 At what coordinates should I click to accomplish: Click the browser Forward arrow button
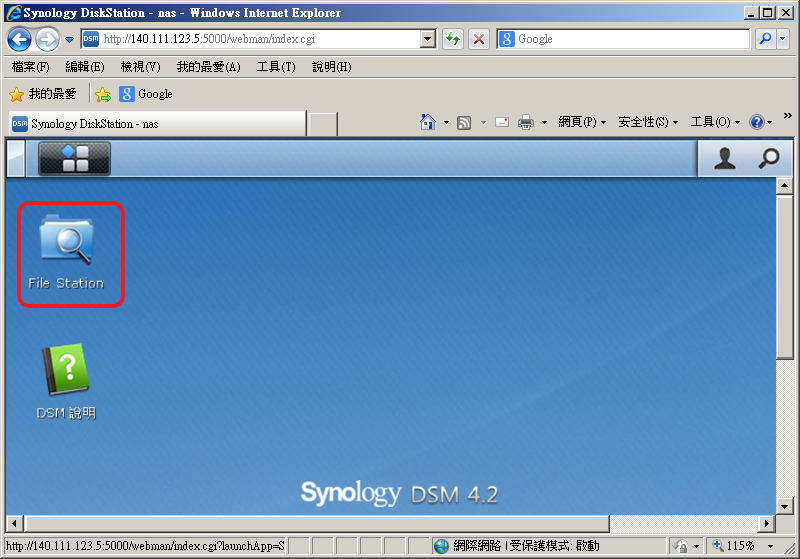(47, 39)
